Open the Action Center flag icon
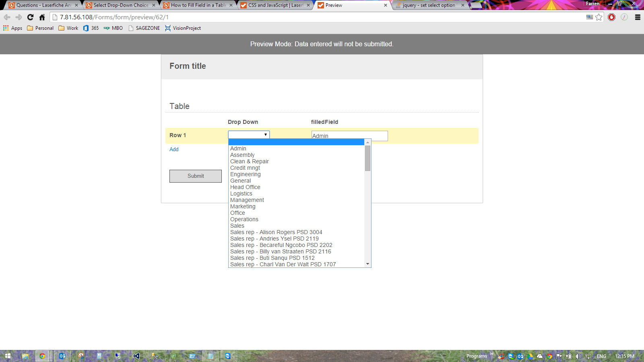 coord(559,356)
